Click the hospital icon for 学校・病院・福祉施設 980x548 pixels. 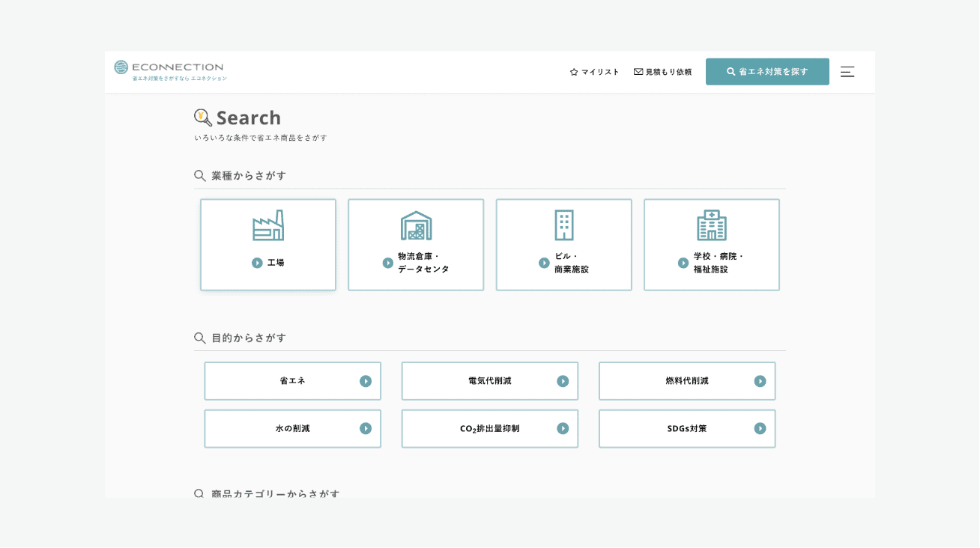(712, 225)
